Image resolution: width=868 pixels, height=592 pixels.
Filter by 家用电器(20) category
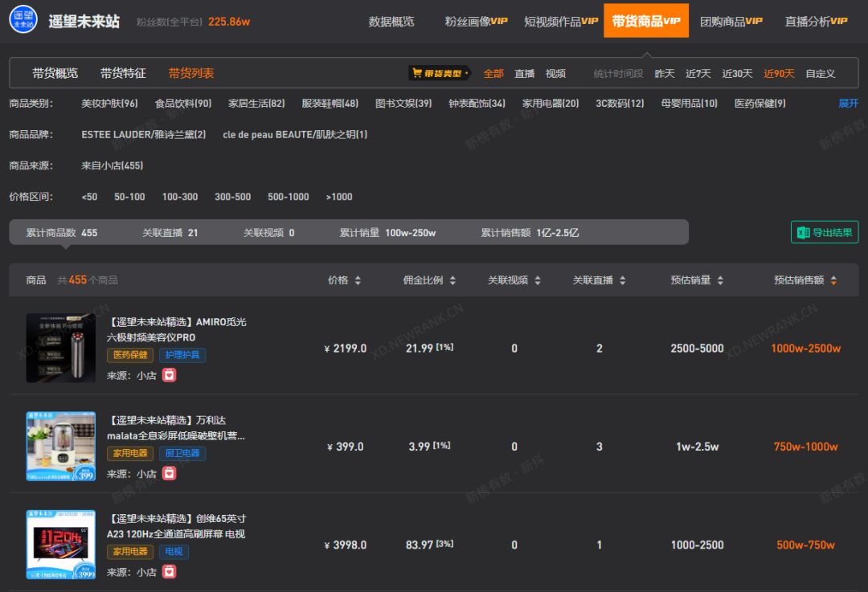551,104
